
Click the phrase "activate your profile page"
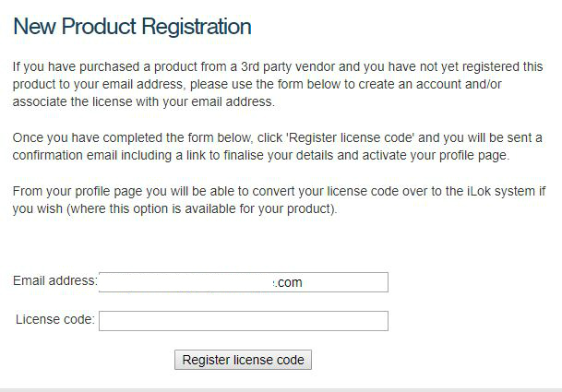pos(432,155)
